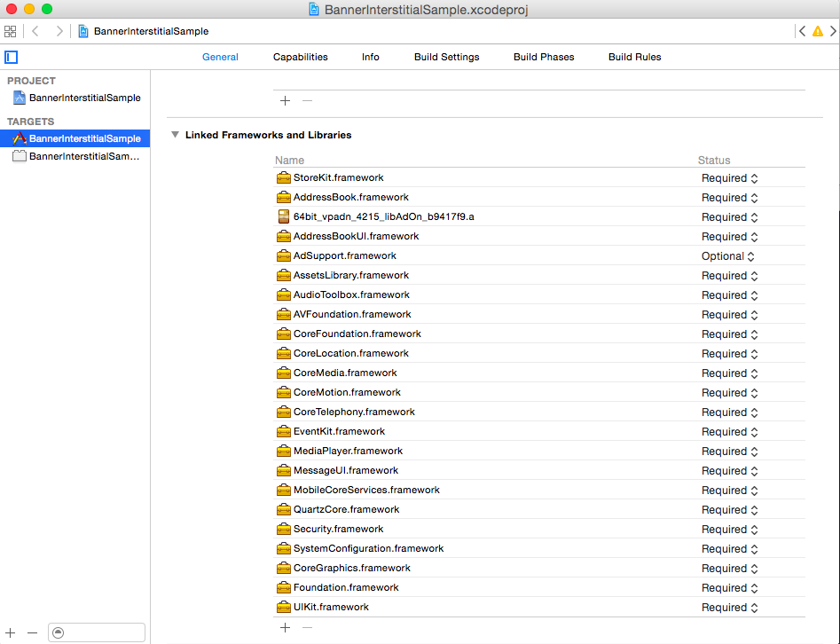Image resolution: width=840 pixels, height=644 pixels.
Task: Click minus button above Linked Frameworks
Action: click(307, 101)
